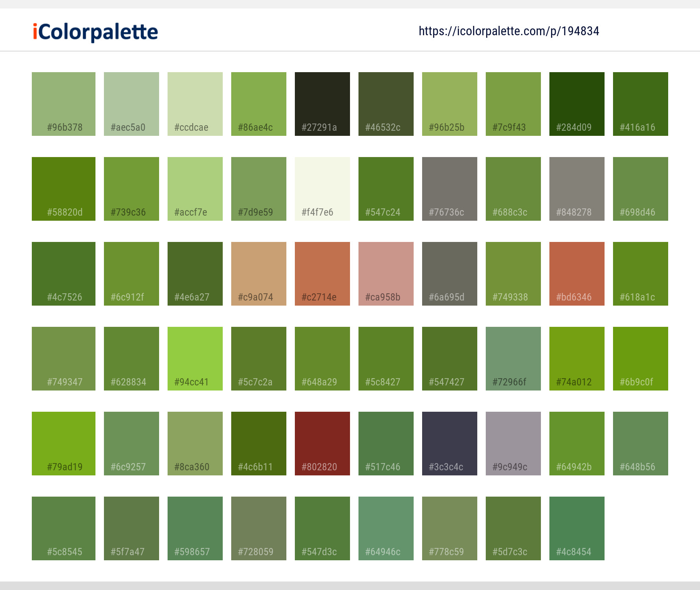Viewport: 700px width, 590px height.
Task: Pick the #4c6b11 swatch
Action: (259, 444)
